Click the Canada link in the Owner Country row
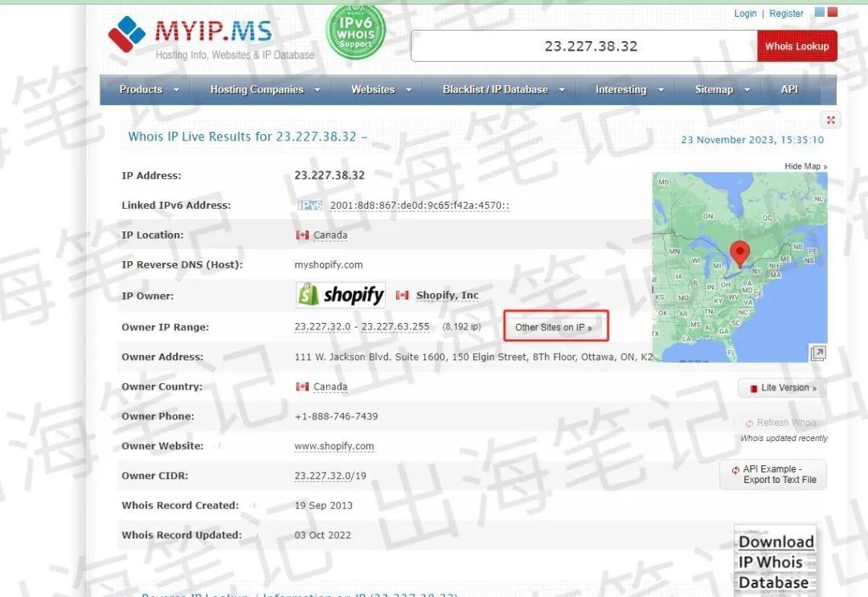 click(x=330, y=386)
